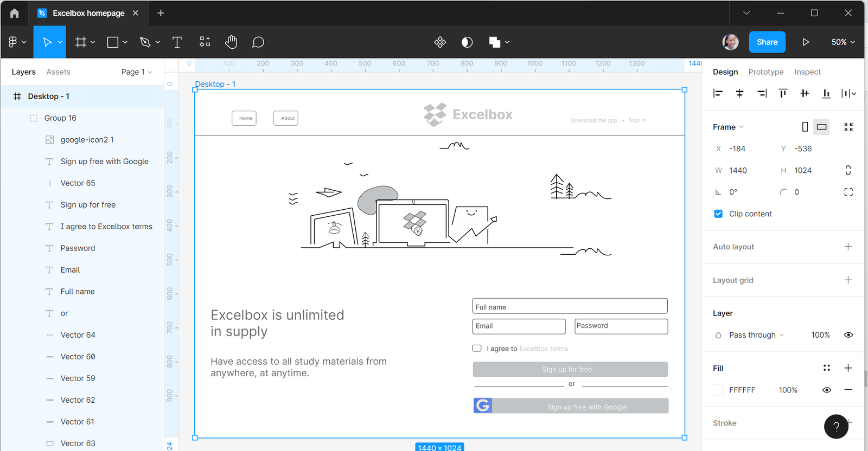
Task: Open the Figma main menu icon
Action: pos(13,42)
